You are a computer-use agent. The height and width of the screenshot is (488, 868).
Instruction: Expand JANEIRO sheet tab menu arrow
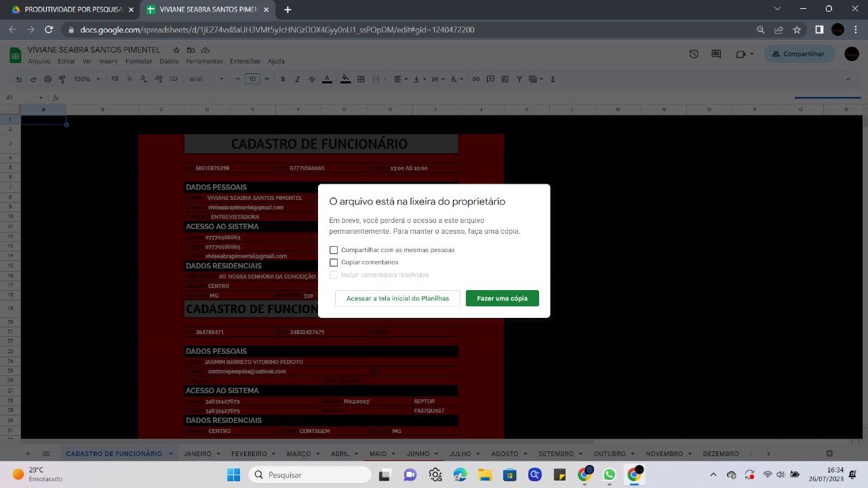[218, 453]
